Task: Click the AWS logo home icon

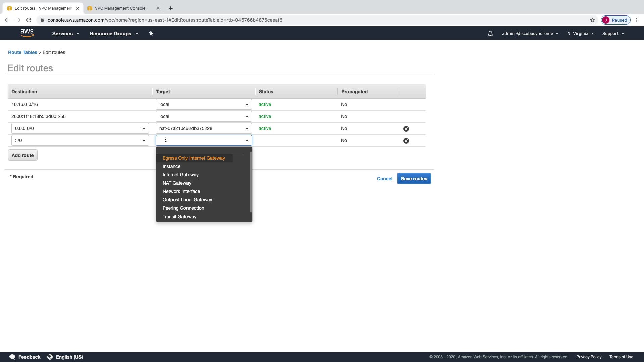Action: coord(27,33)
